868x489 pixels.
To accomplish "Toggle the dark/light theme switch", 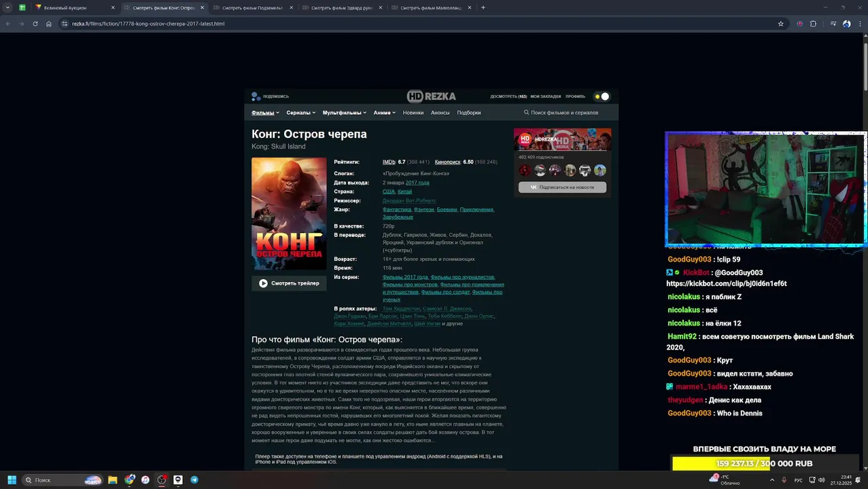I will coord(602,96).
